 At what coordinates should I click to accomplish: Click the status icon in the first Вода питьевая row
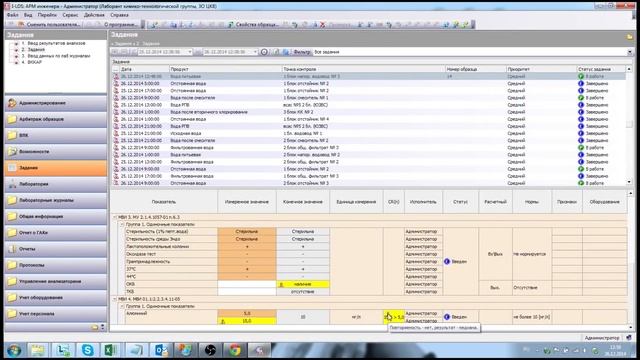click(581, 76)
